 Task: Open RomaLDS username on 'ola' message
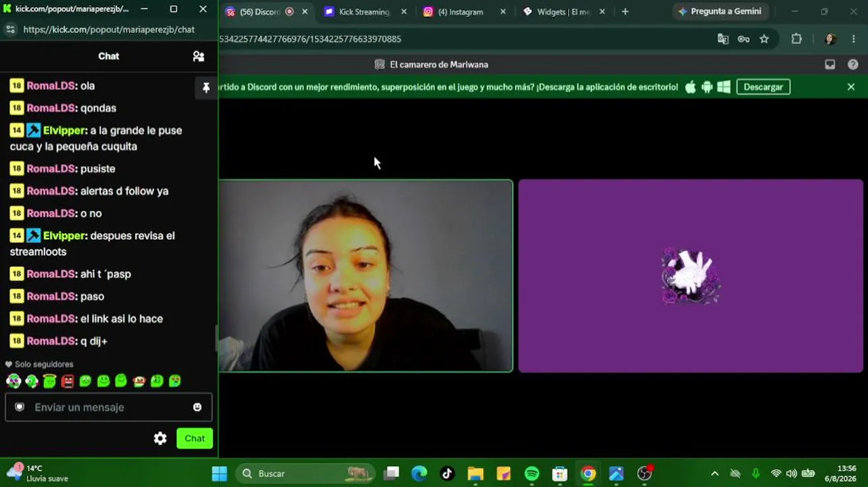(51, 86)
